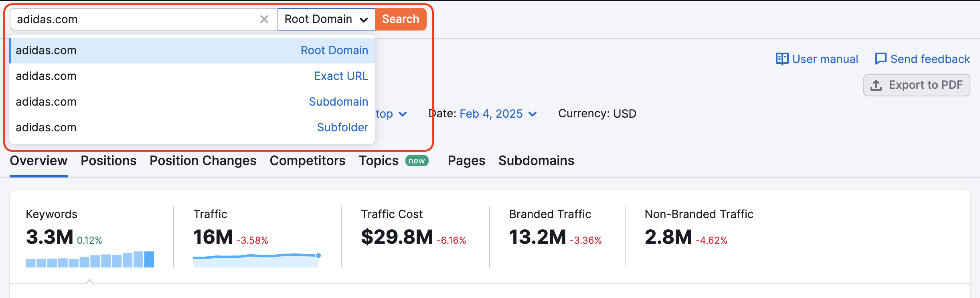Open the Date Feb 4, 2025 dropdown
Image resolution: width=980 pixels, height=298 pixels.
click(x=498, y=114)
